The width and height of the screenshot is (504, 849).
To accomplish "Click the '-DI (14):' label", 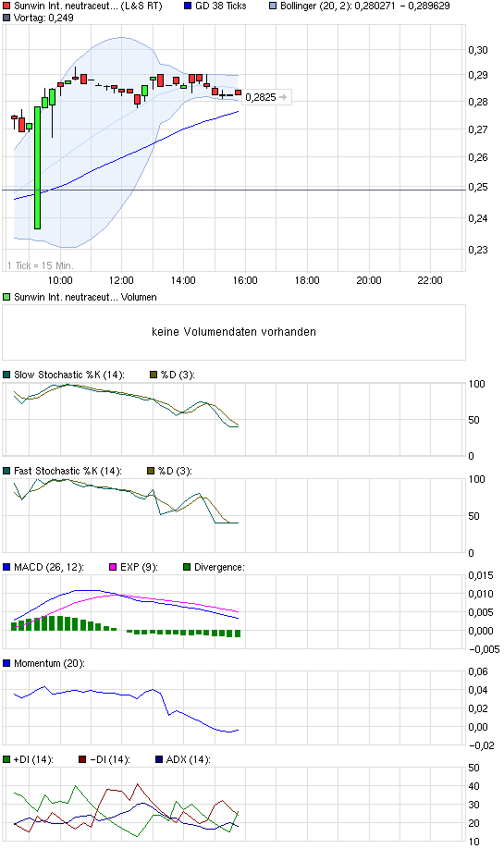I will tap(110, 759).
